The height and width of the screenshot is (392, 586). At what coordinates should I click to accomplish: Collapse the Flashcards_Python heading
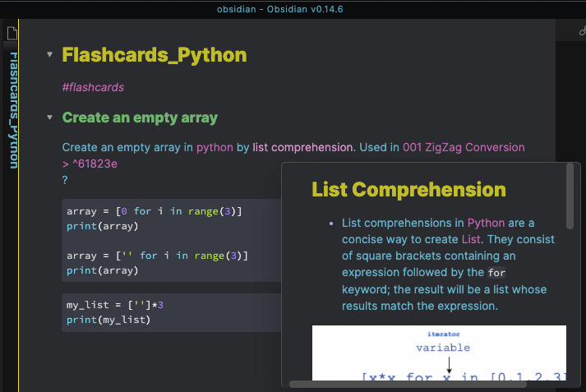pyautogui.click(x=49, y=54)
